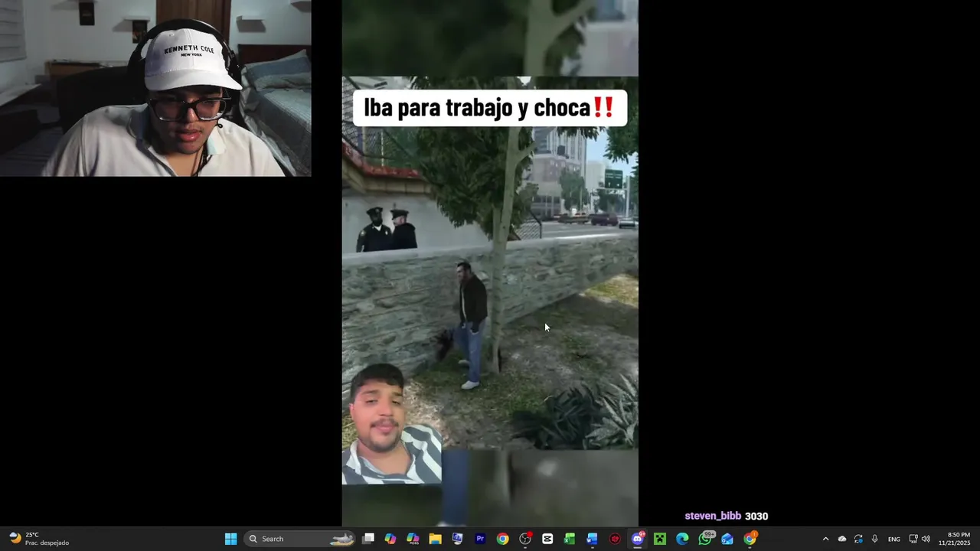980x551 pixels.
Task: Switch to Microsoft Word in the taskbar
Action: coord(592,539)
